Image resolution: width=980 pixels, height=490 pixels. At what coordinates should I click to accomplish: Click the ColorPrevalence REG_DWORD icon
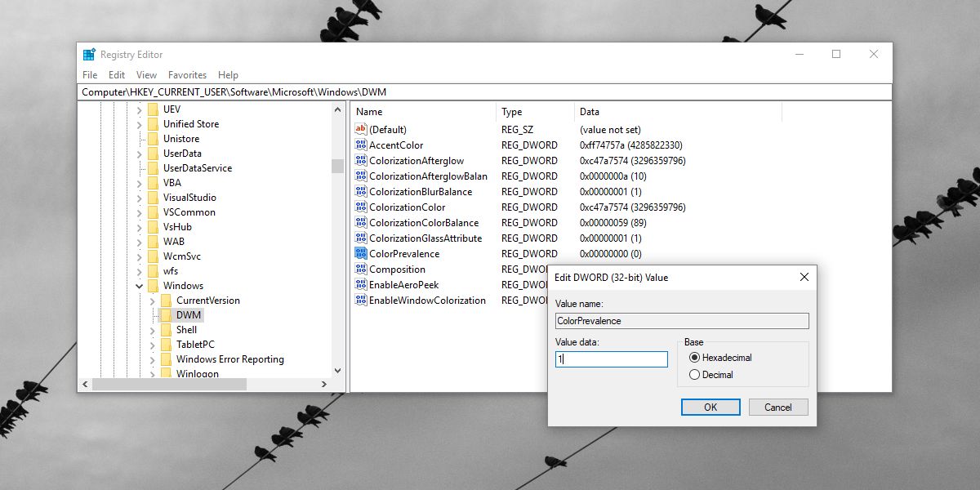pyautogui.click(x=359, y=253)
